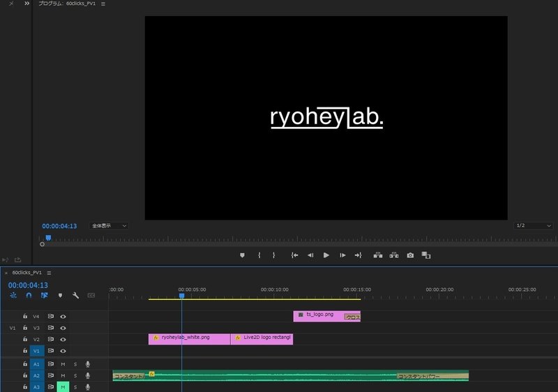Open the Comparison View button
The width and height of the screenshot is (558, 392).
(426, 255)
